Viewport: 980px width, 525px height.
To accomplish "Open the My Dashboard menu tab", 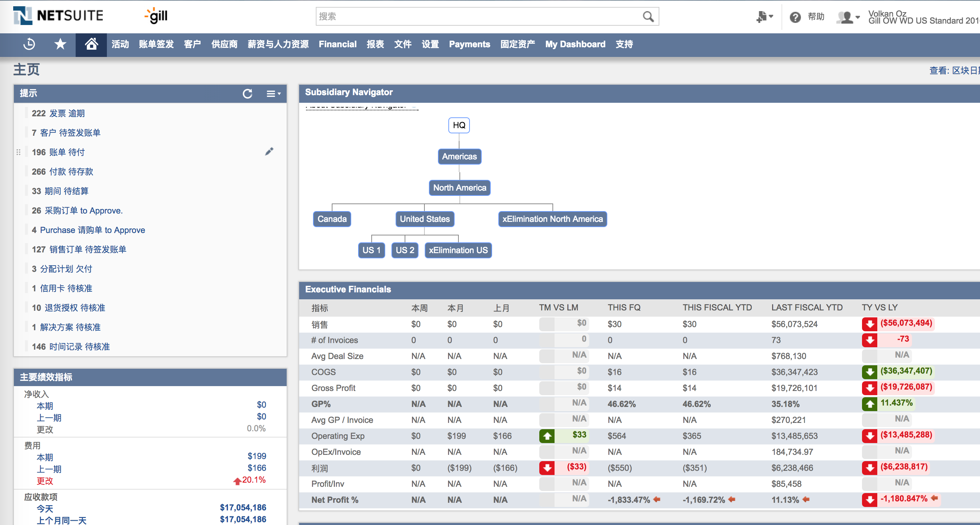I will (575, 44).
